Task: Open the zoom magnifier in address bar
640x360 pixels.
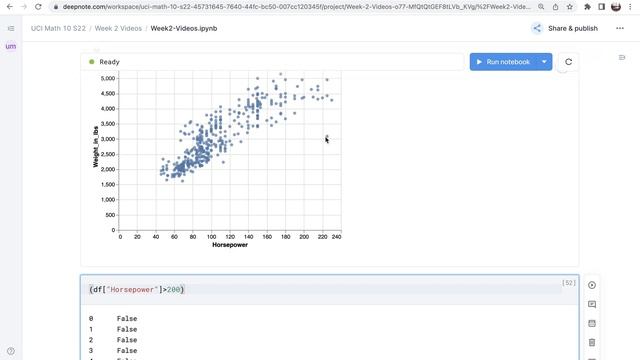Action: point(541,7)
